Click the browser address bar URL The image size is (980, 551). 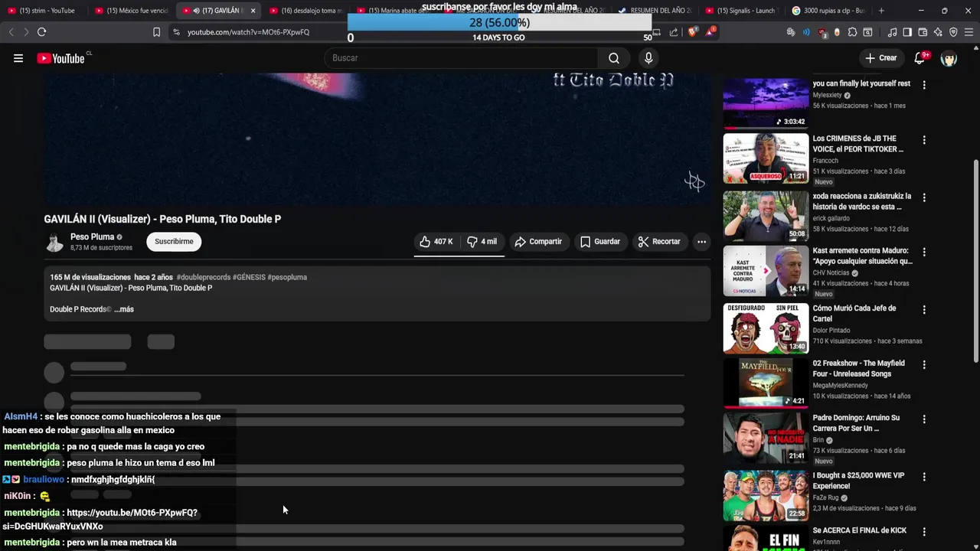248,32
